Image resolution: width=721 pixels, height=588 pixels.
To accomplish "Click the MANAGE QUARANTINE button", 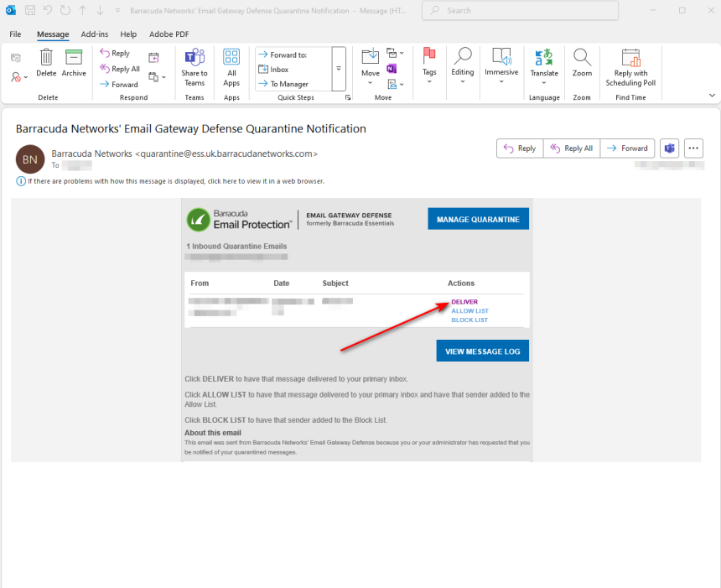I will tap(478, 219).
